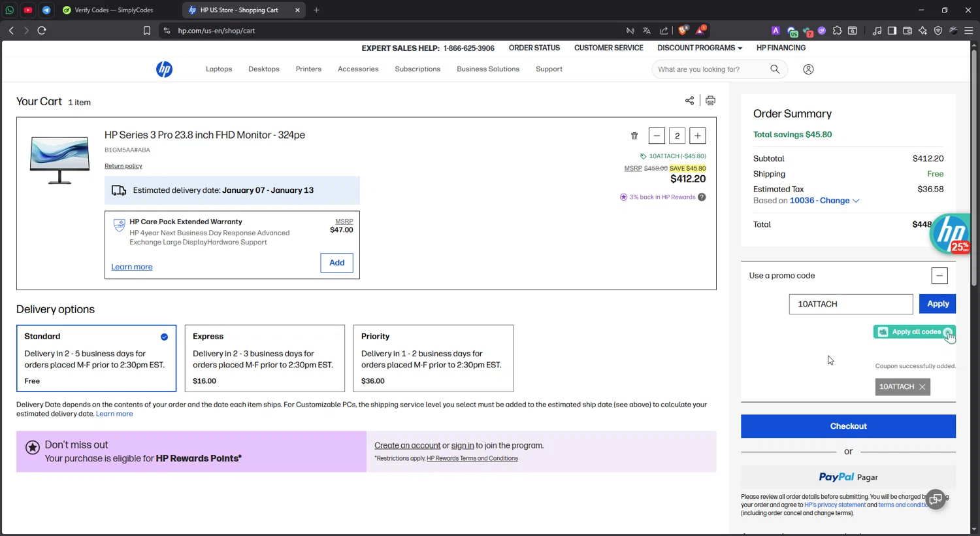This screenshot has height=536, width=980.
Task: Open the user account profile icon
Action: [808, 69]
